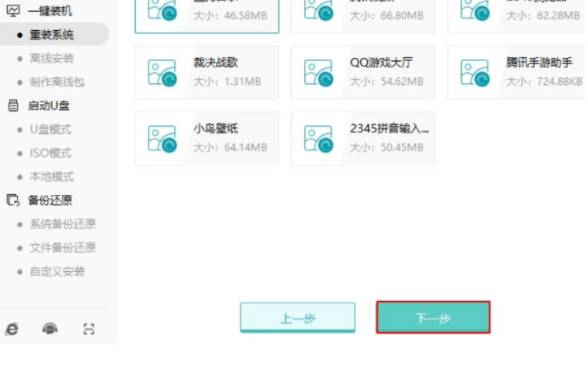
Task: Click the scan frame icon at bottom
Action: tap(89, 329)
